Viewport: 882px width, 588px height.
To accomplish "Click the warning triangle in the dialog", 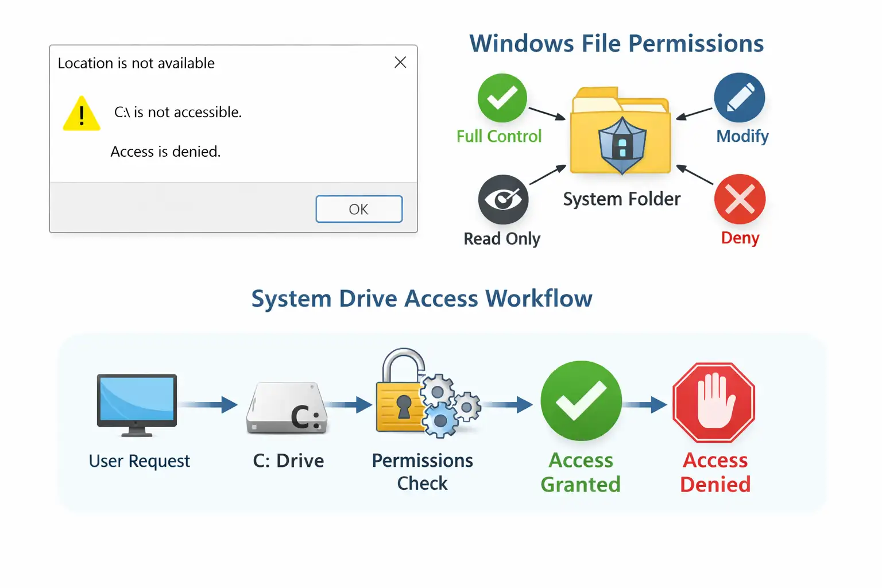I will click(81, 113).
